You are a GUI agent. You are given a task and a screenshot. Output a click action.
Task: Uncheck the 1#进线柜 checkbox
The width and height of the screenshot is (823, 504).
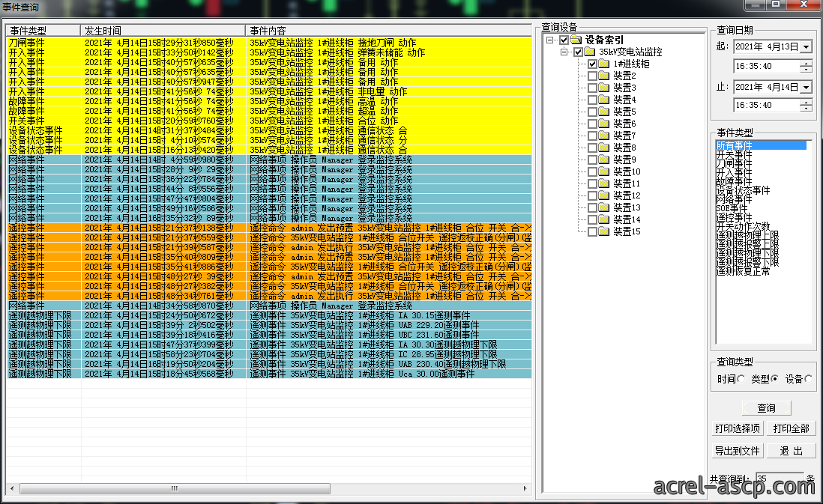[592, 64]
